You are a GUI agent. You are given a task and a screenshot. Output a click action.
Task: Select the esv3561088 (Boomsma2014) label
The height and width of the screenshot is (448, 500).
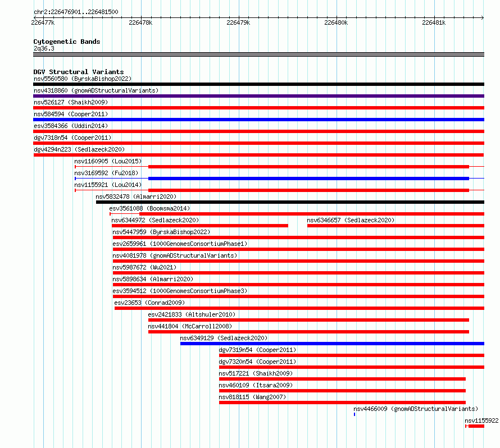click(149, 208)
